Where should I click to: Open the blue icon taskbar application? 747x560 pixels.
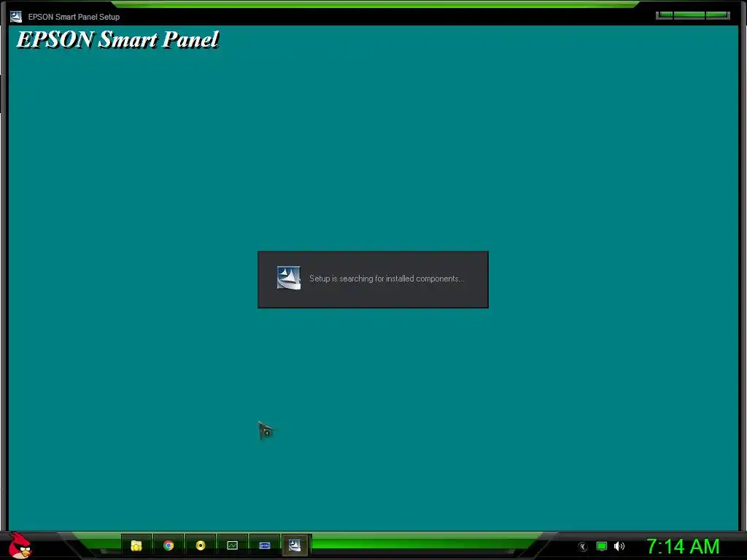pos(264,545)
